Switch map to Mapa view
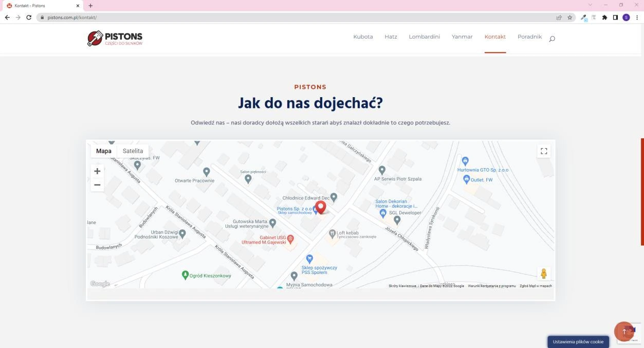This screenshot has width=644, height=348. pos(104,151)
